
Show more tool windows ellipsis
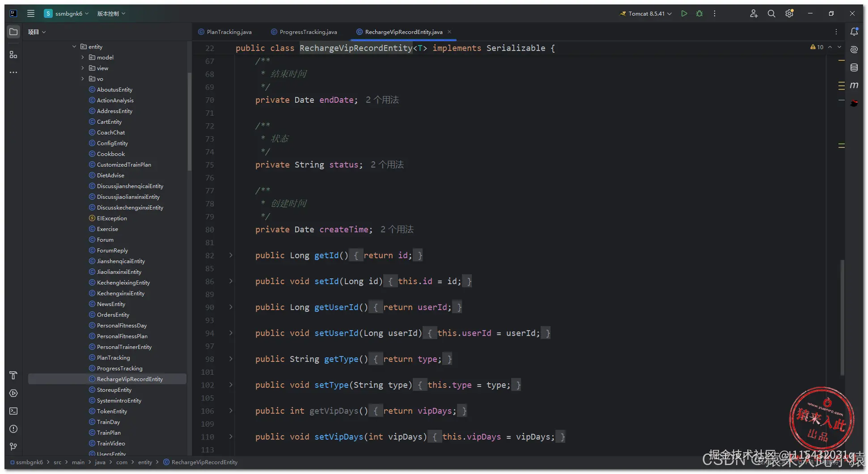(x=13, y=72)
